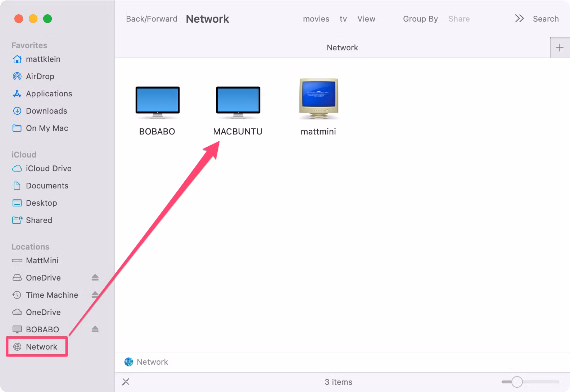
Task: Open the View toolbar menu
Action: [x=366, y=19]
